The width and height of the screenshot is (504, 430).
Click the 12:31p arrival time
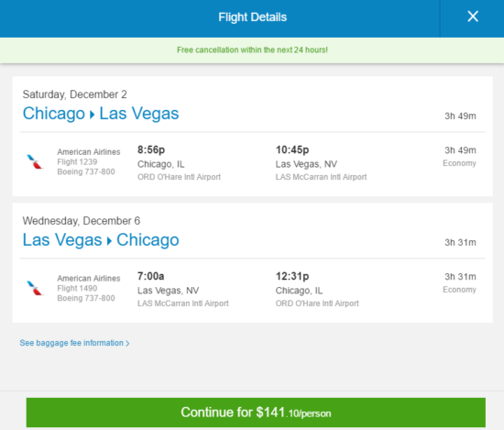pyautogui.click(x=292, y=276)
